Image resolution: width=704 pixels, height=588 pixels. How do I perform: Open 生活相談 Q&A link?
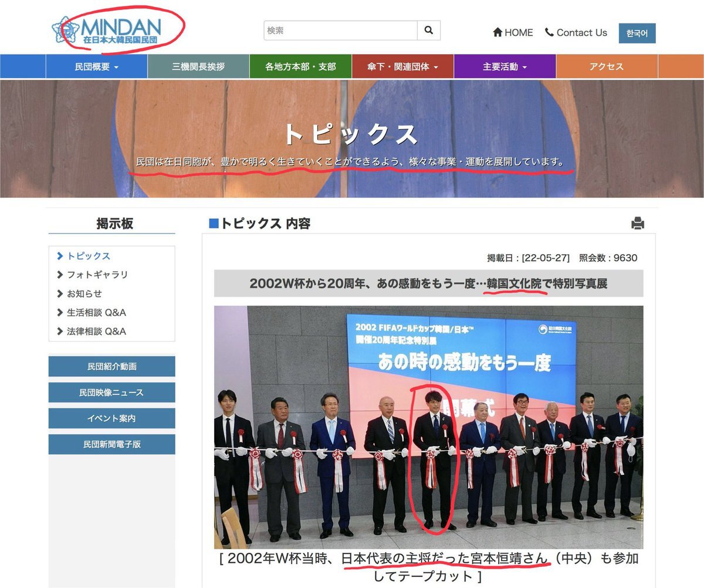click(x=96, y=312)
